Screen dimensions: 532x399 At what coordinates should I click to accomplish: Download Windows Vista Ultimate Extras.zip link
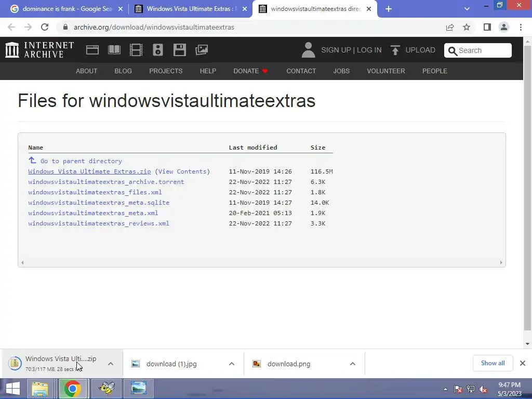click(x=89, y=171)
